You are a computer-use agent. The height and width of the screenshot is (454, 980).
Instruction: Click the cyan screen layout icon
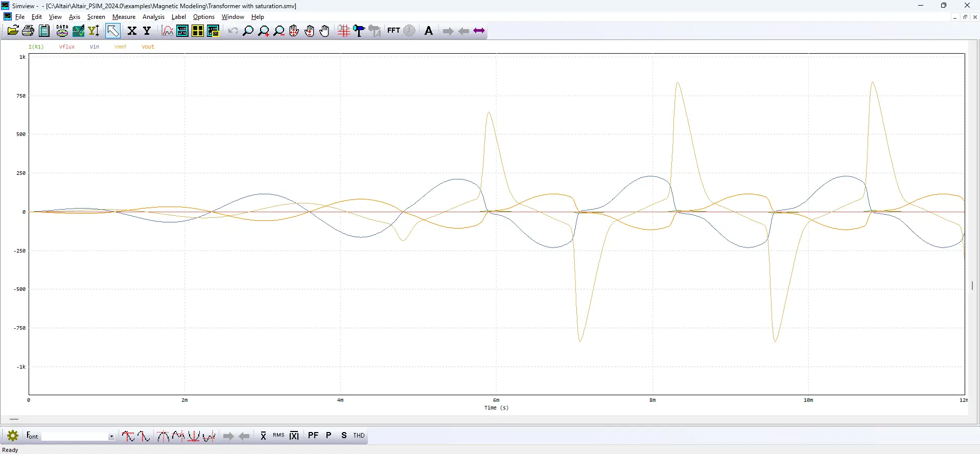pyautogui.click(x=182, y=31)
